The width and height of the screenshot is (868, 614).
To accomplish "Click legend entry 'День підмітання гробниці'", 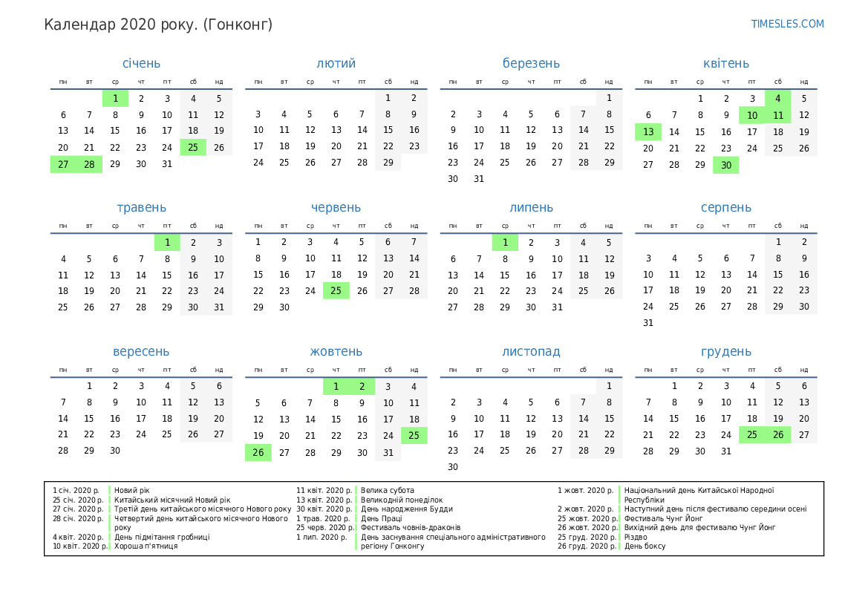I will point(162,537).
